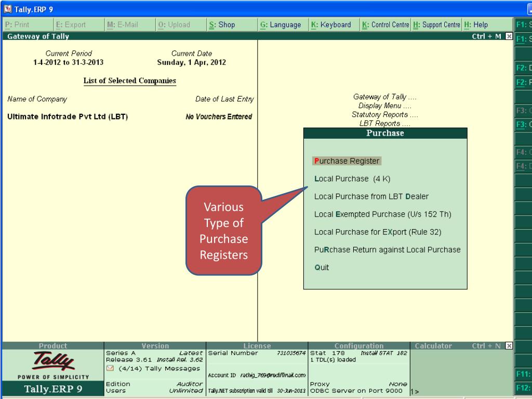Open Local Purchase from LBT Dealer
This screenshot has height=399, width=532.
click(x=371, y=196)
